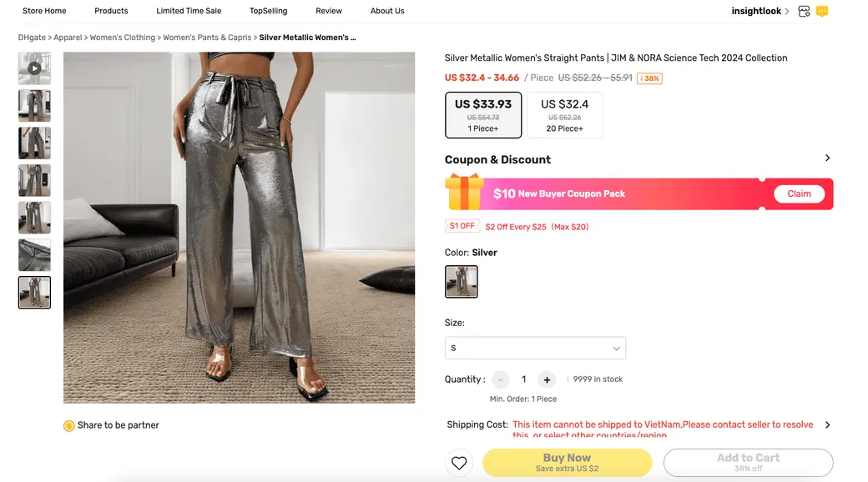
Task: Add item to favorites with heart icon
Action: 459,463
